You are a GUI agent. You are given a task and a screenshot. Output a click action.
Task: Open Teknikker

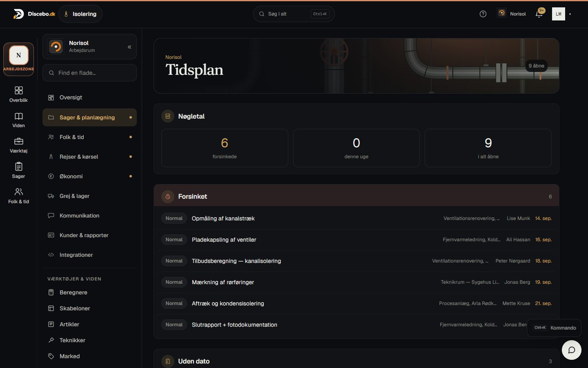(x=89, y=340)
